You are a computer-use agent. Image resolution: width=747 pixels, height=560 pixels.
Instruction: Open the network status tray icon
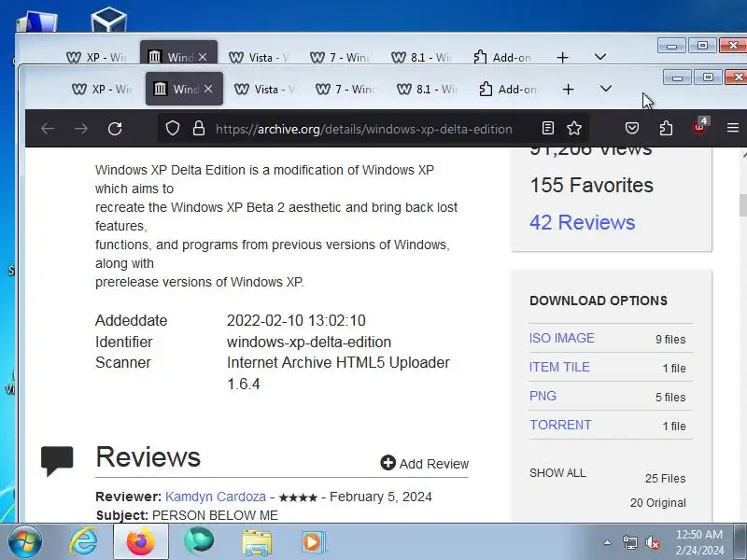click(x=629, y=542)
